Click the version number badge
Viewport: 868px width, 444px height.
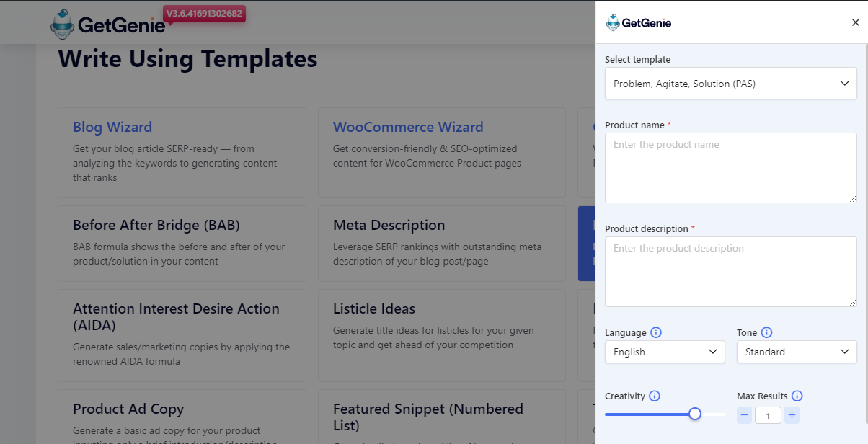pyautogui.click(x=205, y=14)
